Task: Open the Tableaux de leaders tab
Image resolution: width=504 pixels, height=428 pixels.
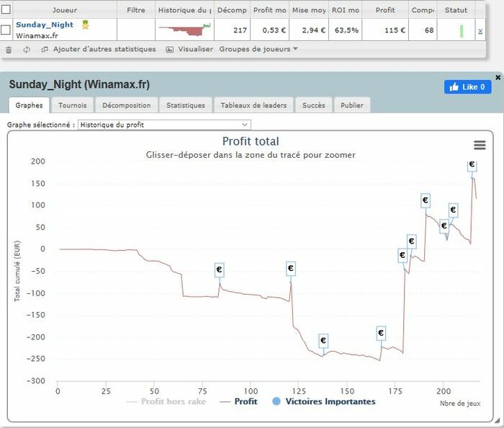Action: coord(253,105)
